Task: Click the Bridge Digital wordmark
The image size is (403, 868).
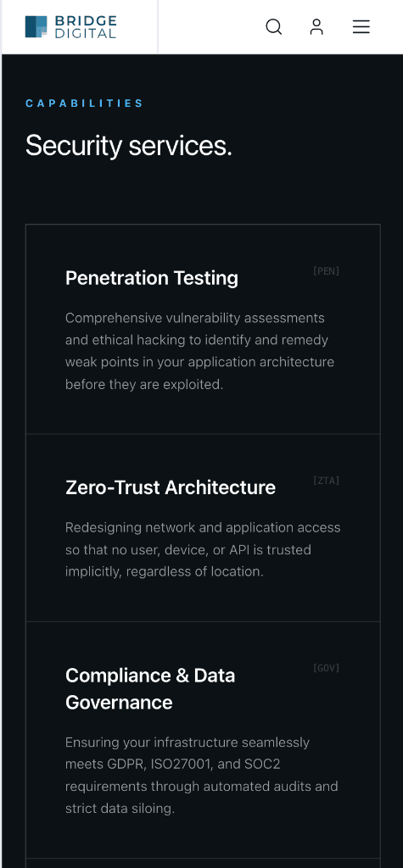Action: tap(86, 26)
